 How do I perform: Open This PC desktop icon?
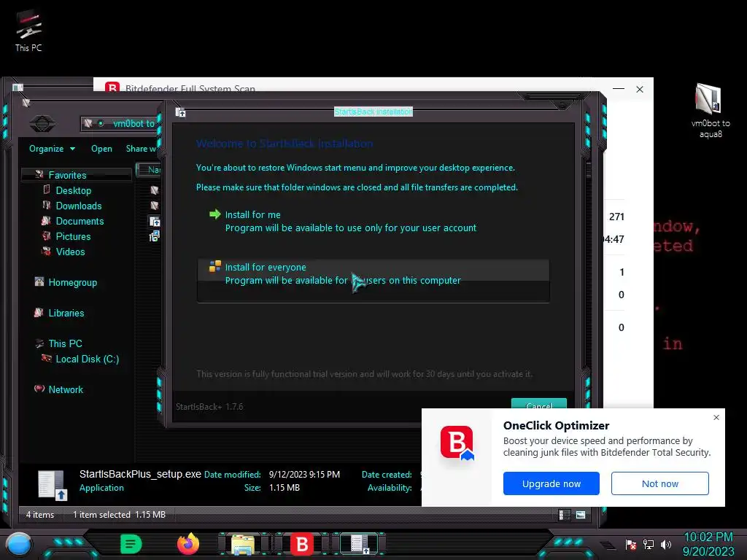[x=28, y=31]
